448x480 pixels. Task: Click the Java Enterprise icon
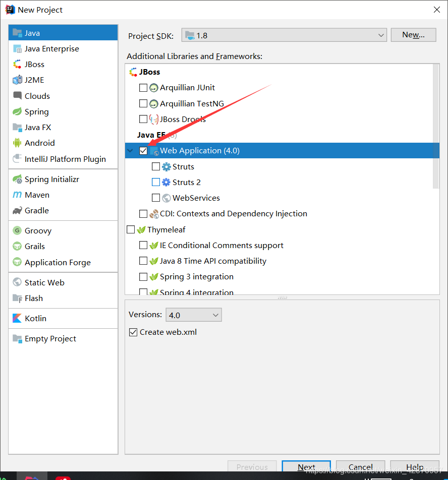tap(17, 49)
